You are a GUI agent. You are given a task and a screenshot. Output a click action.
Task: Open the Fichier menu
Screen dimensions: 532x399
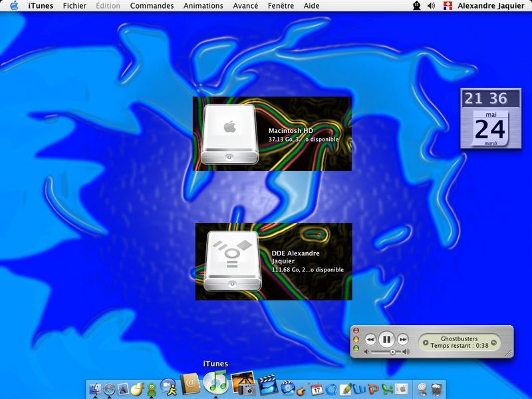74,6
